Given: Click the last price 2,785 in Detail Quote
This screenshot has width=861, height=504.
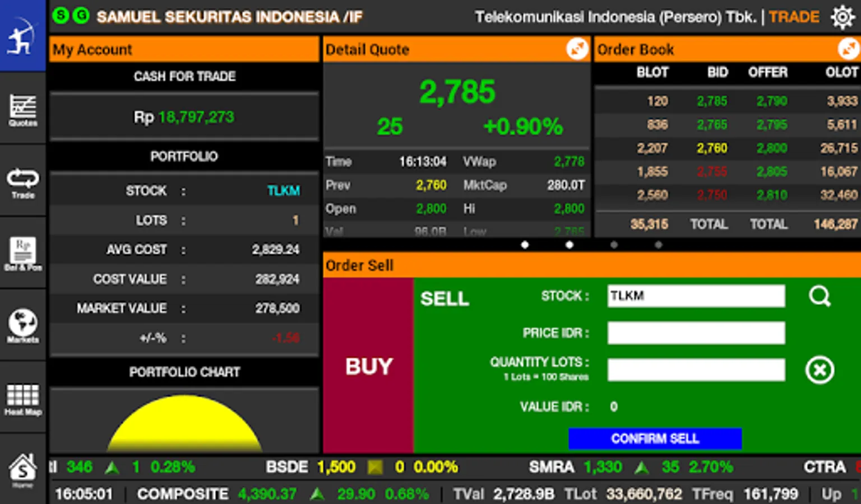Looking at the screenshot, I should pyautogui.click(x=457, y=92).
